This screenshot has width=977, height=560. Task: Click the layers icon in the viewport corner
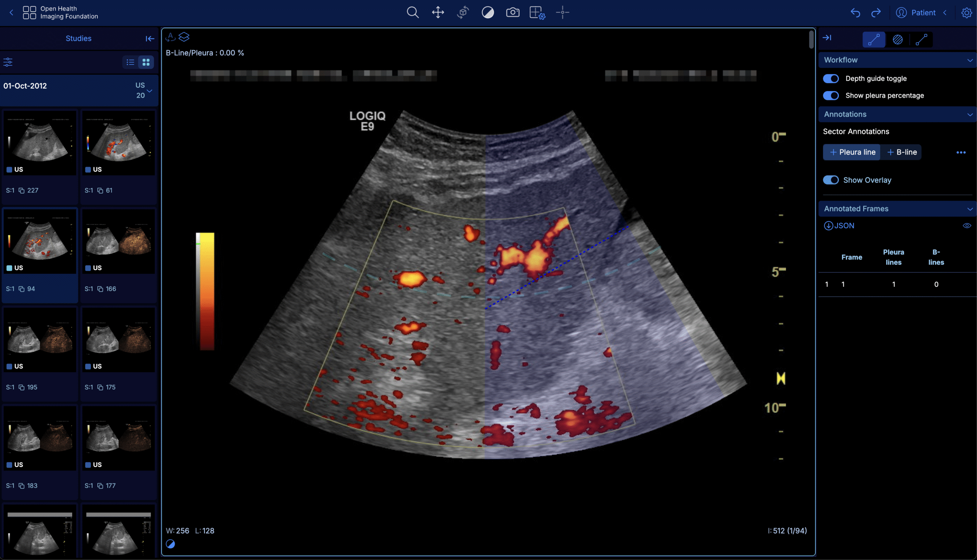pyautogui.click(x=185, y=37)
